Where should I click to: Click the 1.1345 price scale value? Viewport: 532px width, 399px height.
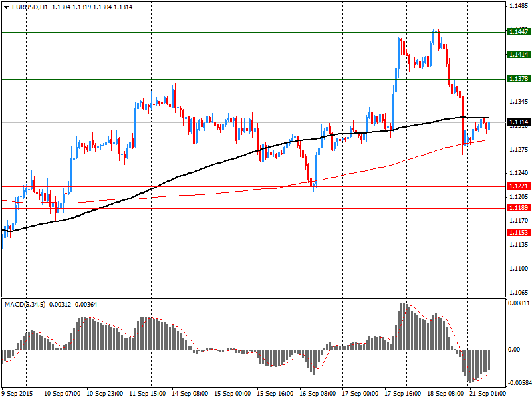519,102
